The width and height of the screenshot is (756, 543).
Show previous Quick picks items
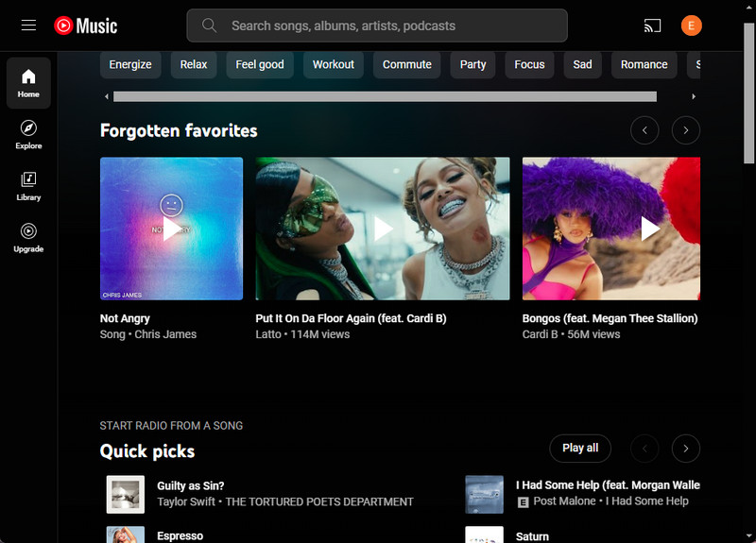pos(644,449)
